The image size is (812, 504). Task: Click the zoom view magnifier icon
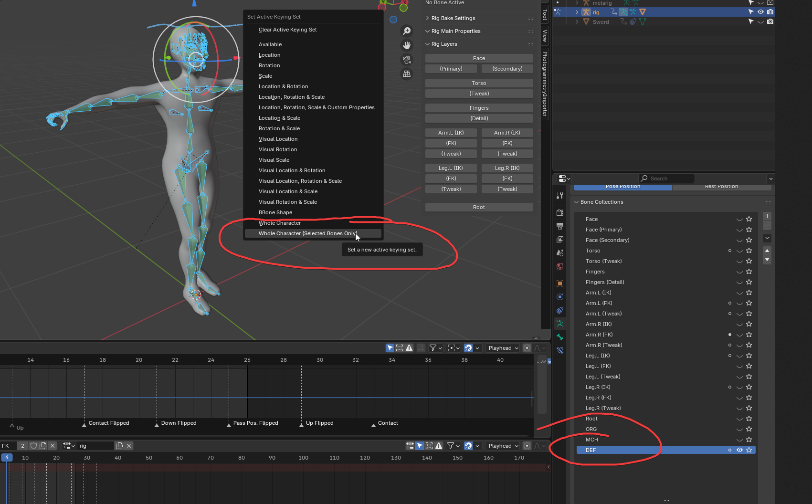click(407, 31)
